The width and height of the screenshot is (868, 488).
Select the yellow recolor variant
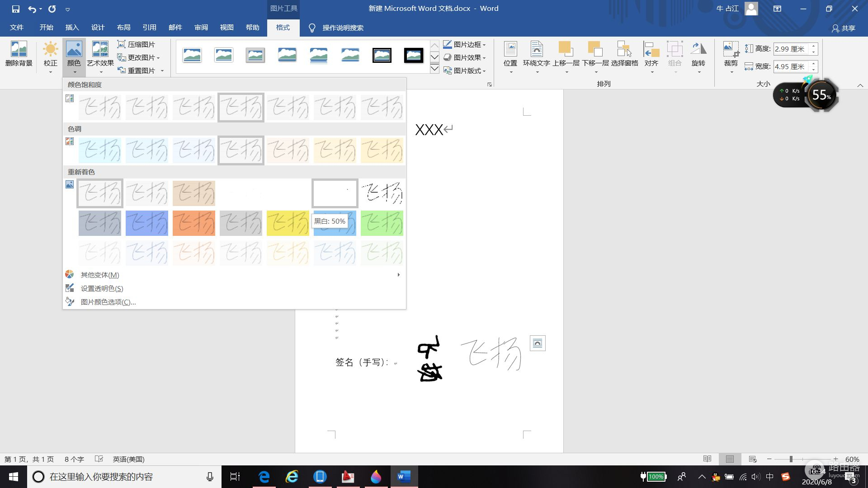coord(288,223)
